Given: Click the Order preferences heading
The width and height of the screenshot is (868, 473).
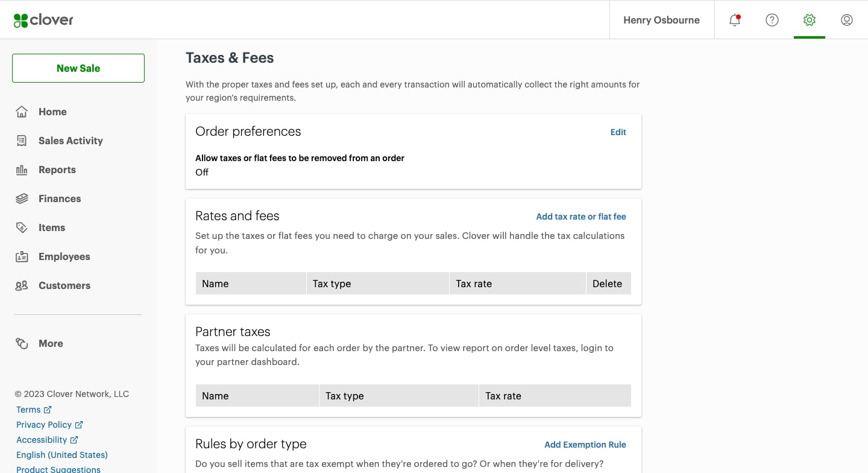Looking at the screenshot, I should click(248, 132).
